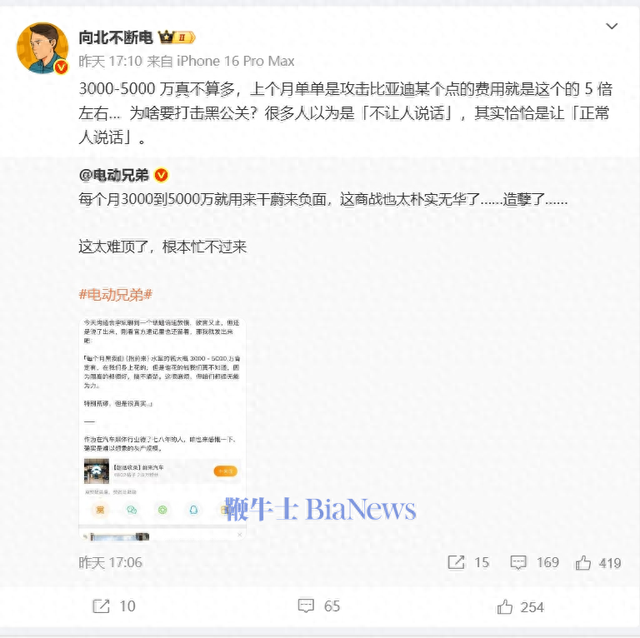Open the reposted text about 每个月3000到5000万
Screen dimensions: 640x638
pyautogui.click(x=323, y=200)
